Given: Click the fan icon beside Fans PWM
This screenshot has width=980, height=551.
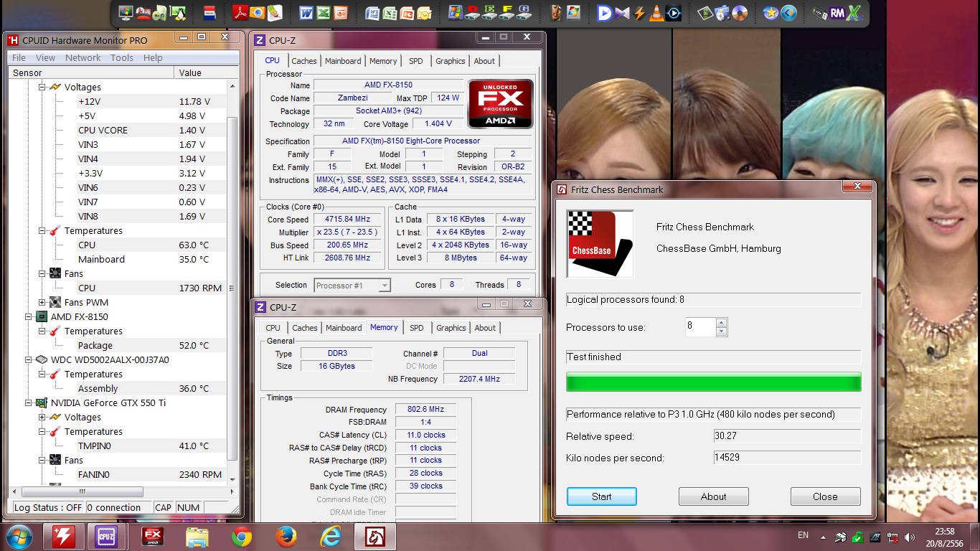Looking at the screenshot, I should coord(55,302).
